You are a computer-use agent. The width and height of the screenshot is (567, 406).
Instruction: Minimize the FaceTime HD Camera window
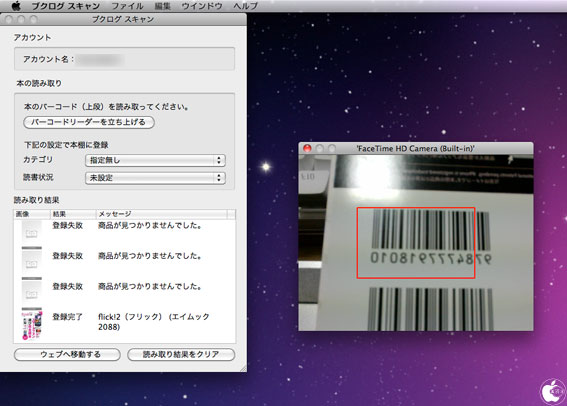click(x=320, y=148)
